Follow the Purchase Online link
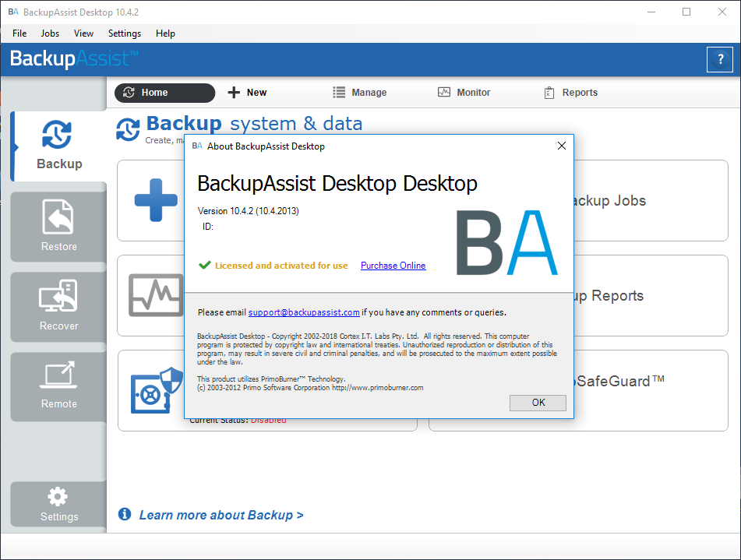The image size is (741, 560). 393,266
